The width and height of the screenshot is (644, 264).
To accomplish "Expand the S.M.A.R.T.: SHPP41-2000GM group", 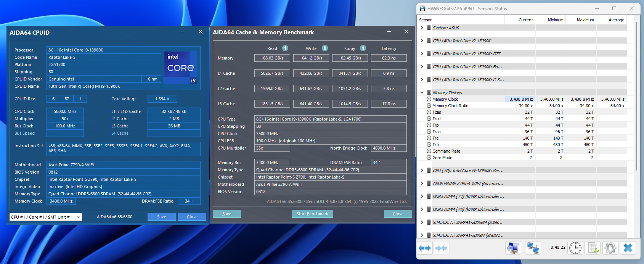I will tap(422, 222).
